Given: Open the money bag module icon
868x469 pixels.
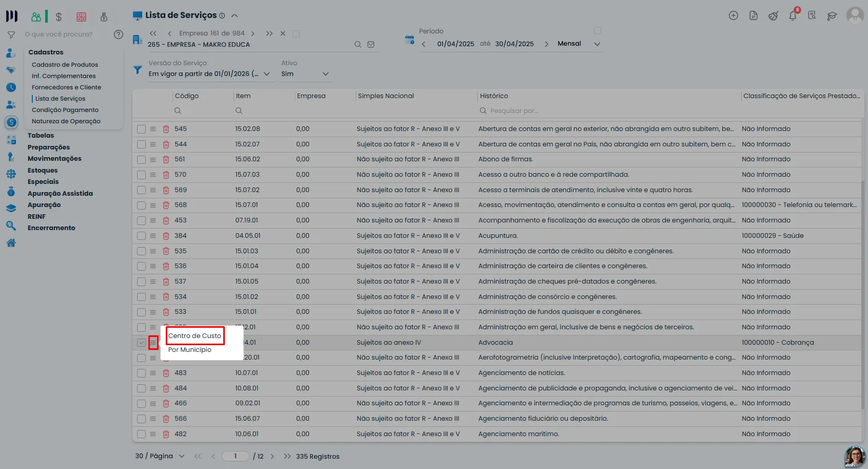Looking at the screenshot, I should point(104,17).
